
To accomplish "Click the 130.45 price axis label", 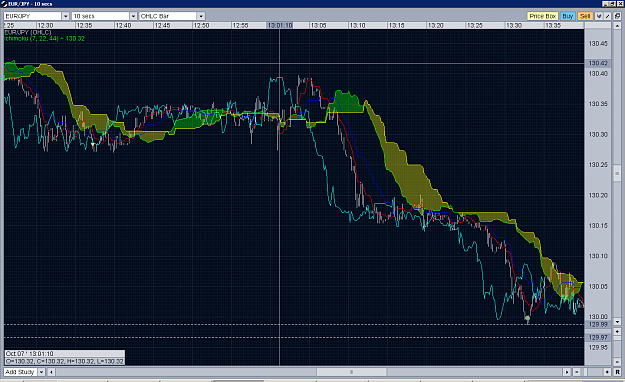I will [598, 43].
